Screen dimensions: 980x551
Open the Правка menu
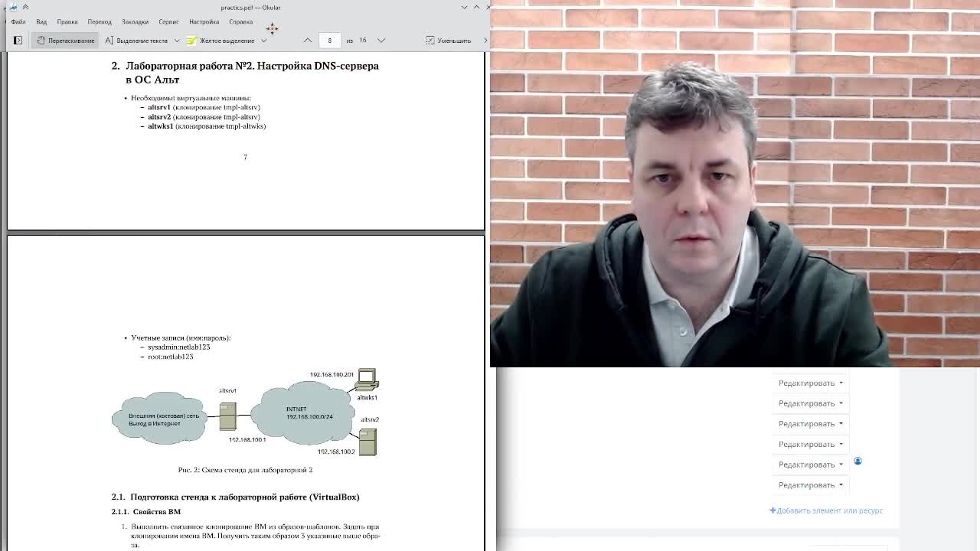(x=67, y=21)
